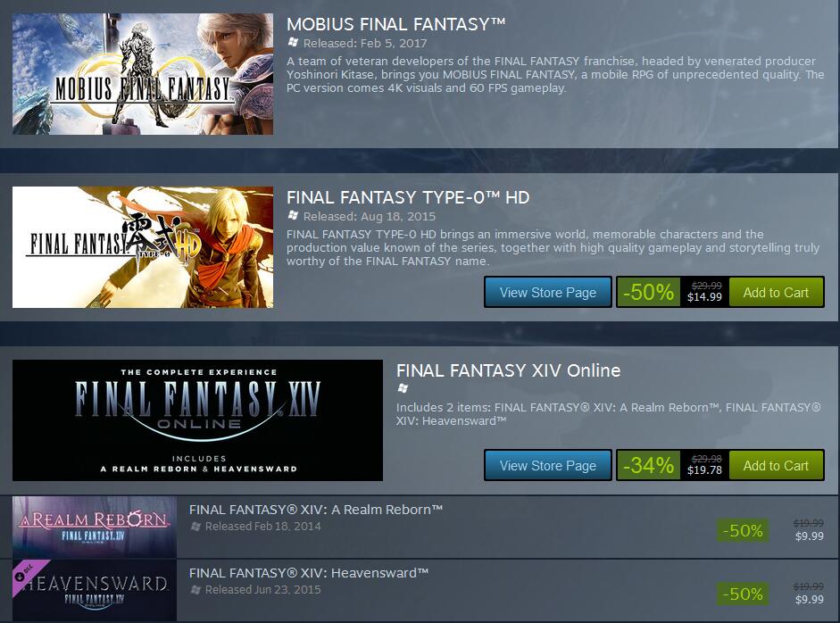Screen dimensions: 840x623
Task: Click the A Realm Reborn small thumbnail
Action: pyautogui.click(x=95, y=527)
